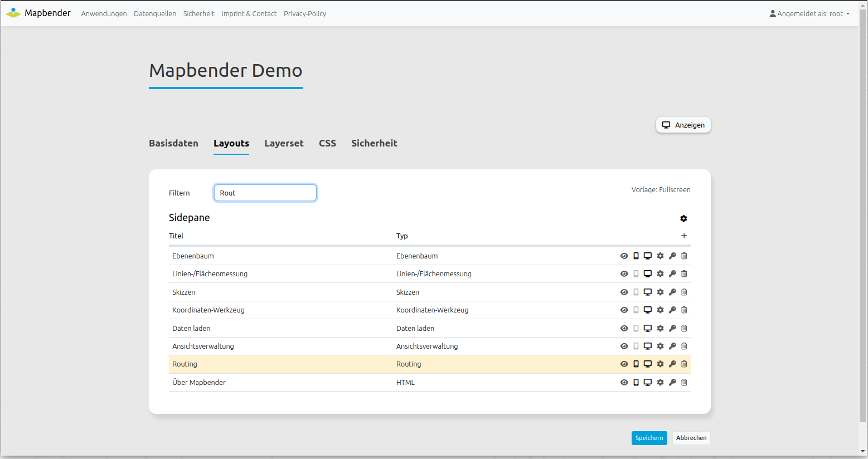Delete Linien-/Flächenmessung element with trash icon
This screenshot has width=868, height=459.
684,274
